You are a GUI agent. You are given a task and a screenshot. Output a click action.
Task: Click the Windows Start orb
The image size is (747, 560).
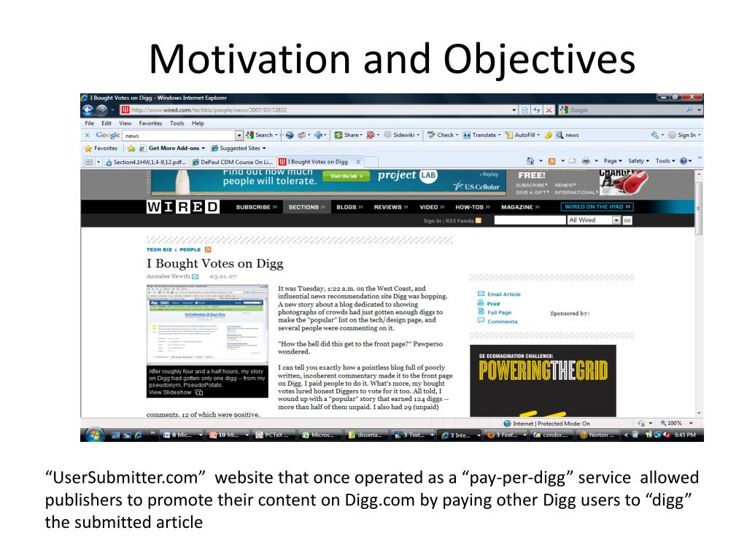tap(94, 435)
